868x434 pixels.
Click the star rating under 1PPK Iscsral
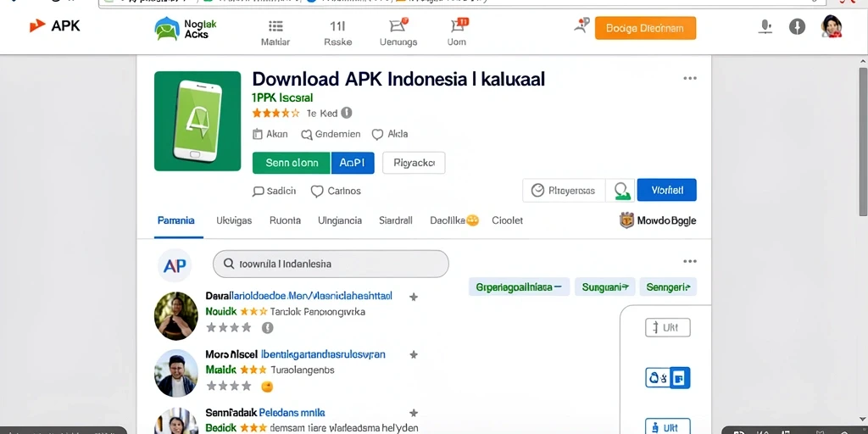[275, 113]
